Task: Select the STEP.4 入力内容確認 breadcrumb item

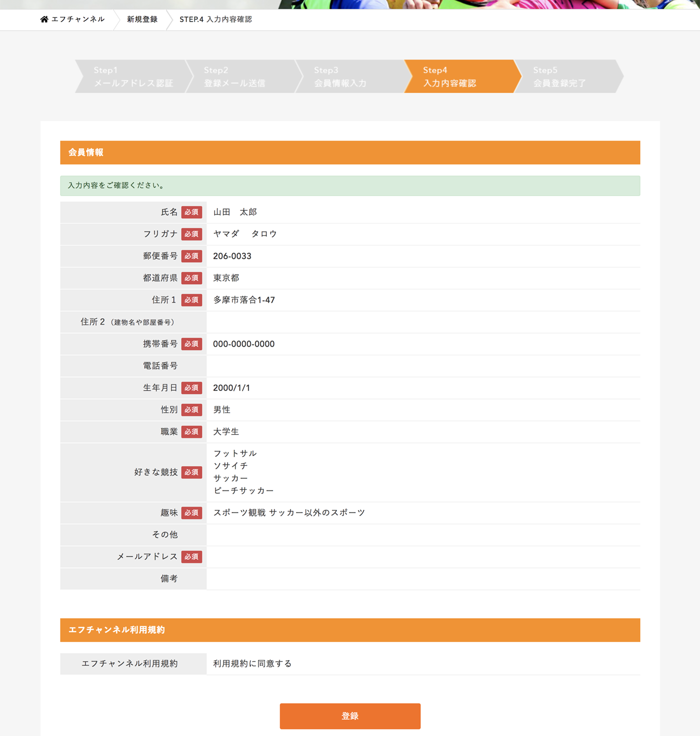Action: [215, 19]
